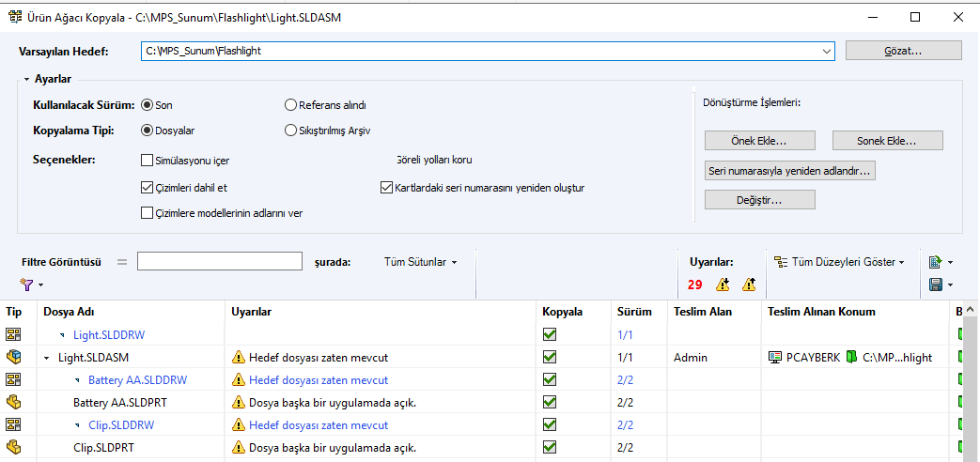Click the scrollbar up arrow of the file list

click(x=970, y=309)
